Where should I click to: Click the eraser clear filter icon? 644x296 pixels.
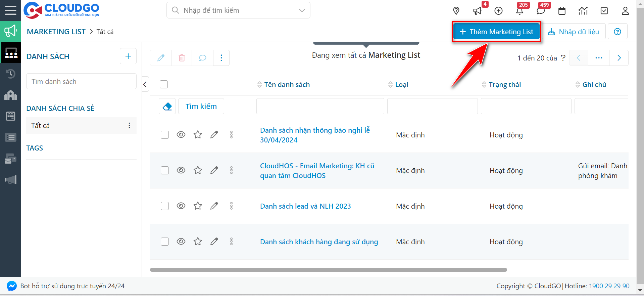(x=167, y=107)
